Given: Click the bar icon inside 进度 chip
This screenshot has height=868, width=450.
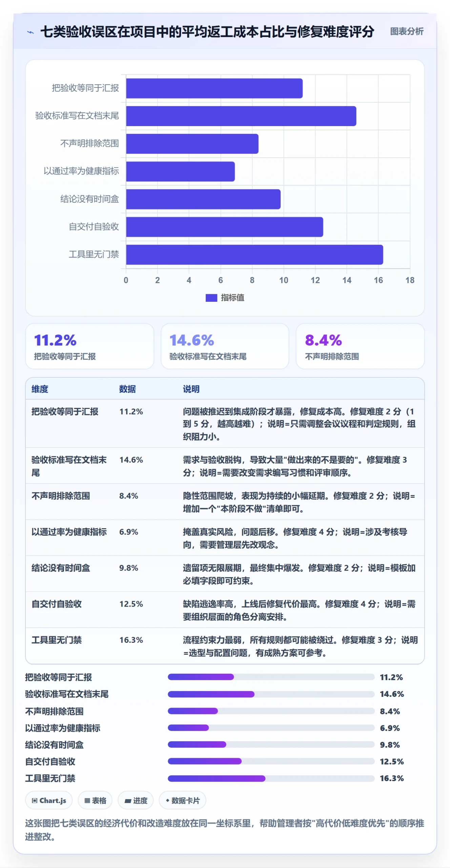Looking at the screenshot, I should pyautogui.click(x=128, y=801).
